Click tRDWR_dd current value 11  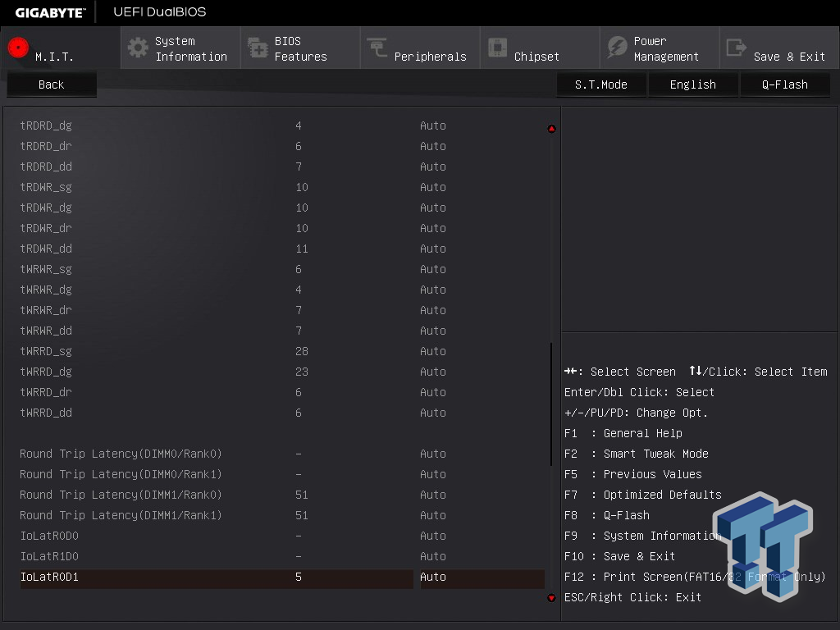point(302,249)
